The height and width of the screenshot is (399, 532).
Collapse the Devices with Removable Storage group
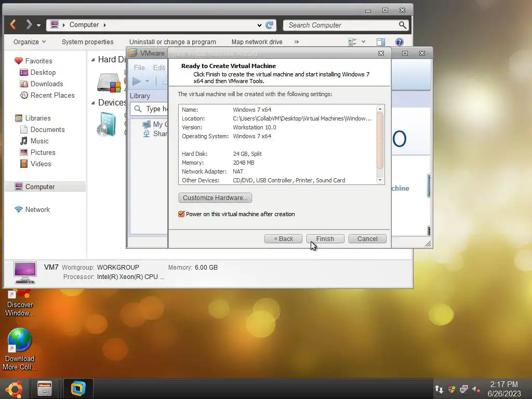click(93, 103)
